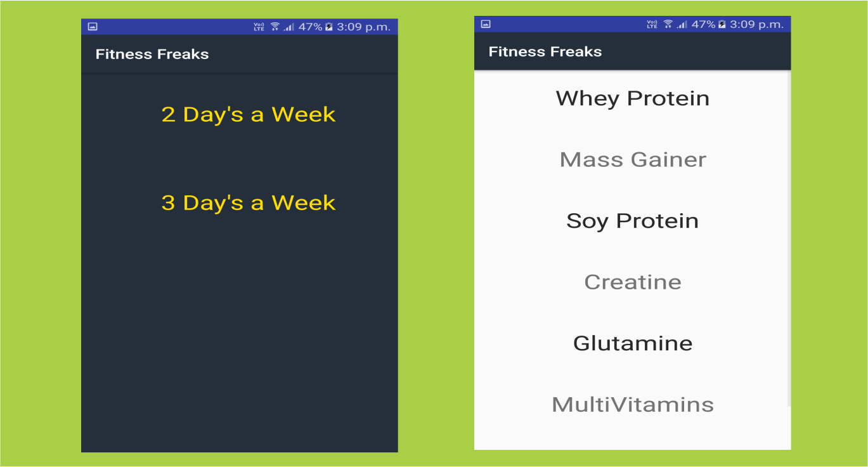Tap the Wi-Fi icon in right phone status bar

(x=668, y=24)
